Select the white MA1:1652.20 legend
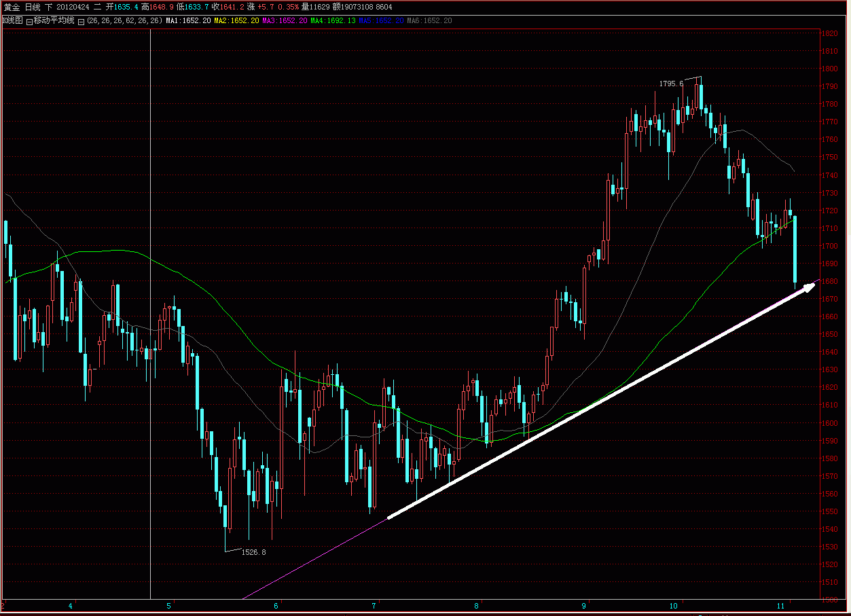This screenshot has width=851, height=616. pyautogui.click(x=187, y=20)
